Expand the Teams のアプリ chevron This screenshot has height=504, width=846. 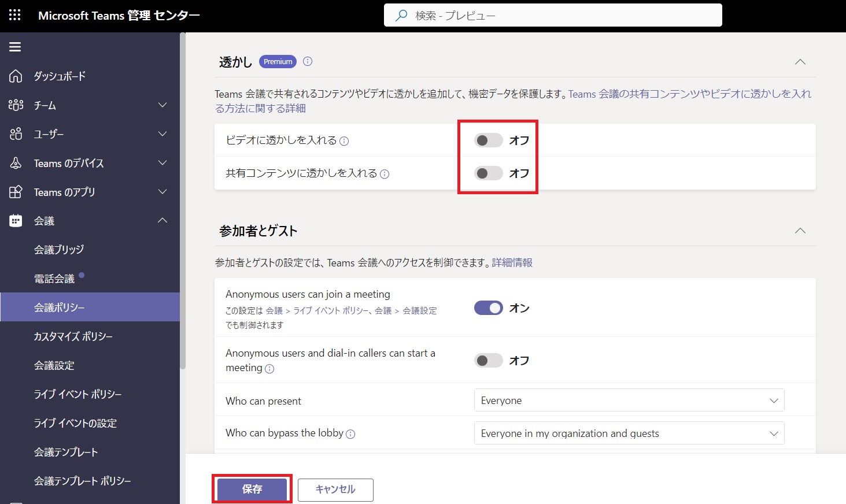(x=162, y=192)
